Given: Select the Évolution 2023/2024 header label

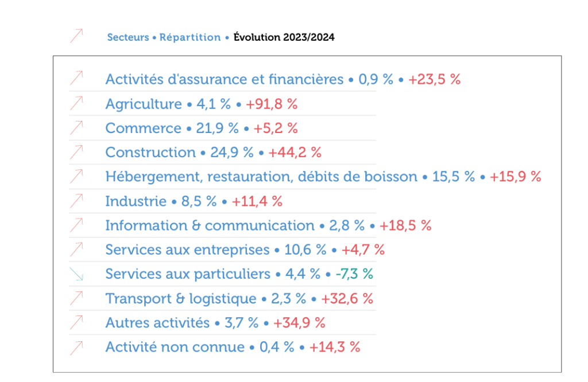Looking at the screenshot, I should [x=284, y=37].
